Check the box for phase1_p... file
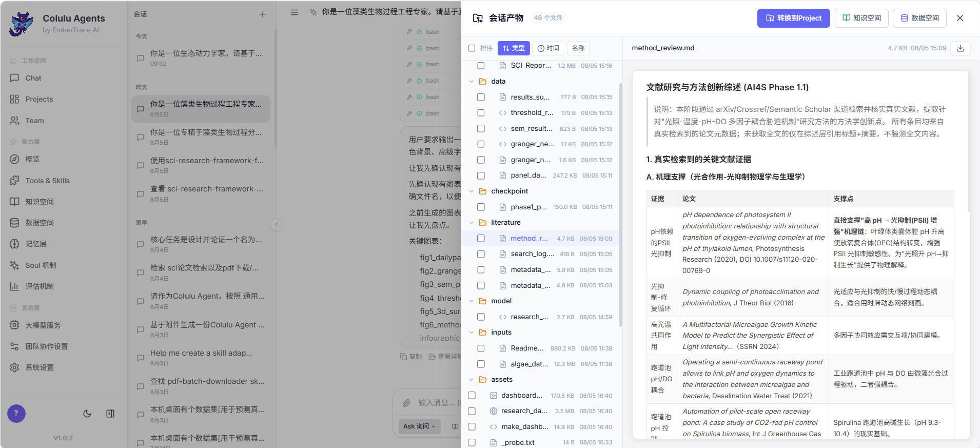This screenshot has height=448, width=980. [481, 207]
